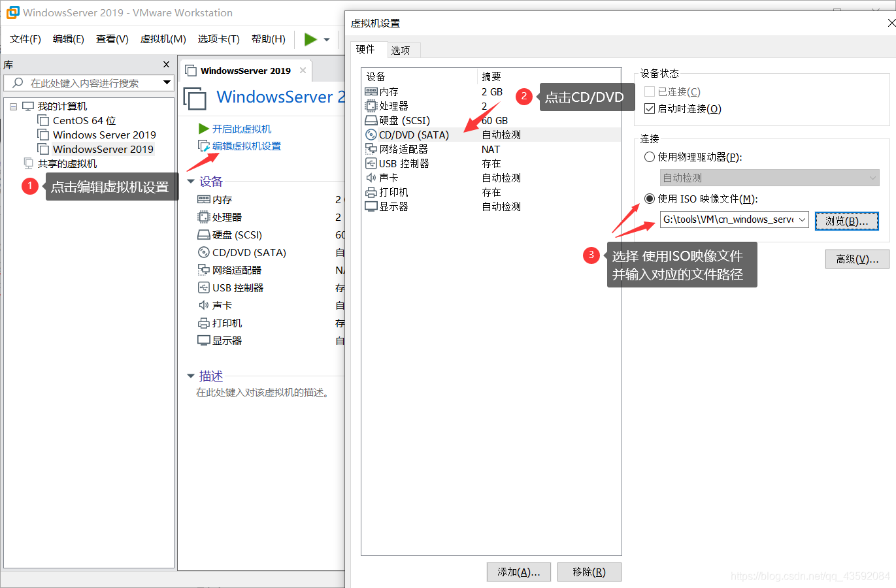Click 打印机 printer icon in VM summary
The width and height of the screenshot is (896, 588).
point(203,323)
